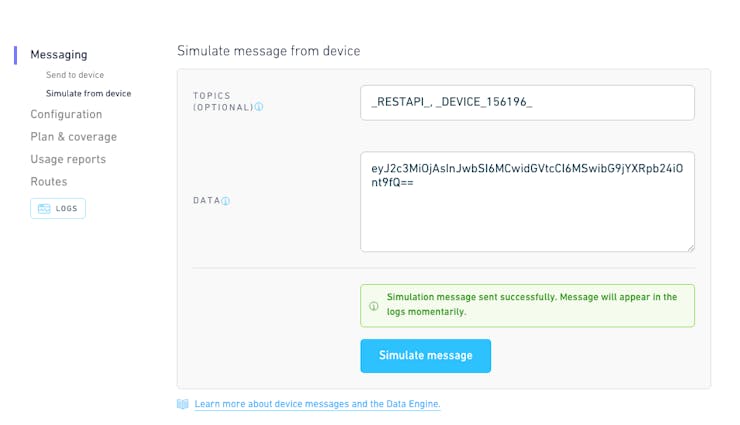Open Plan & coverage section
740x425 pixels.
74,137
